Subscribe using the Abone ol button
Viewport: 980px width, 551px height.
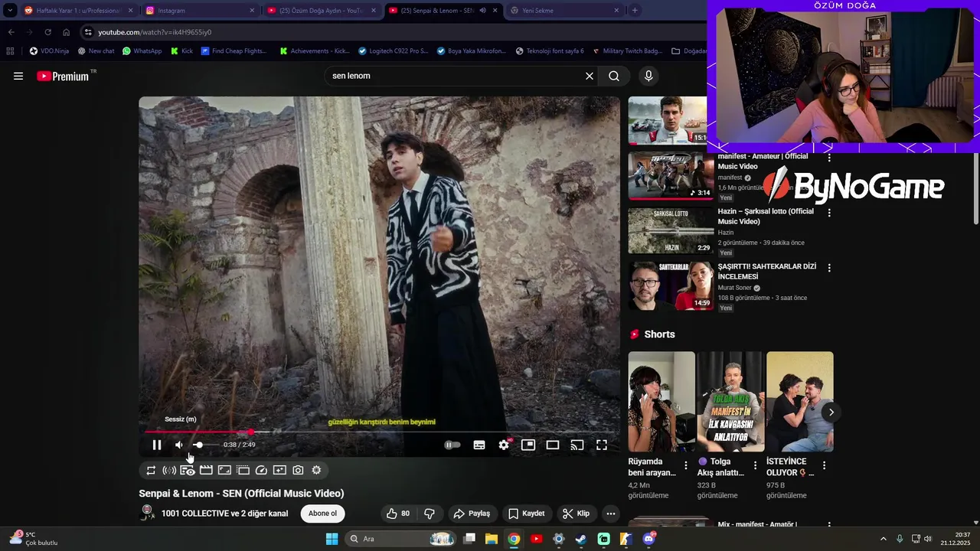322,514
